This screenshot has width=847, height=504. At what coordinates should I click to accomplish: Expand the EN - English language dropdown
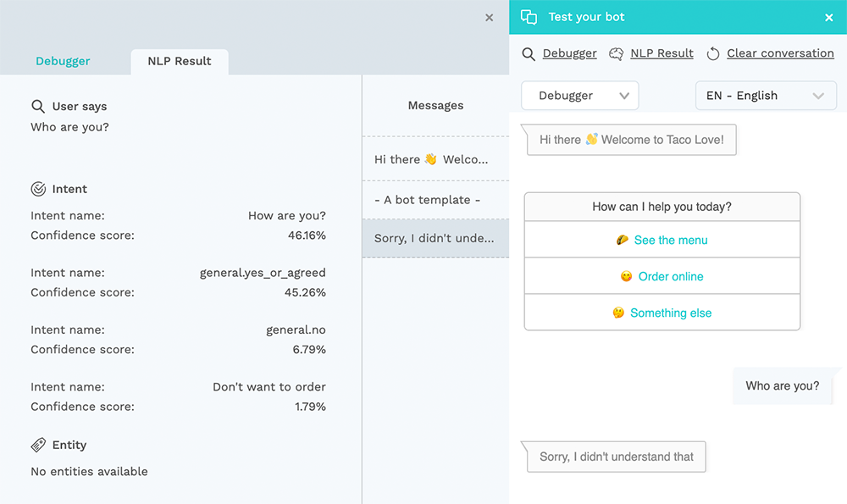pos(766,96)
